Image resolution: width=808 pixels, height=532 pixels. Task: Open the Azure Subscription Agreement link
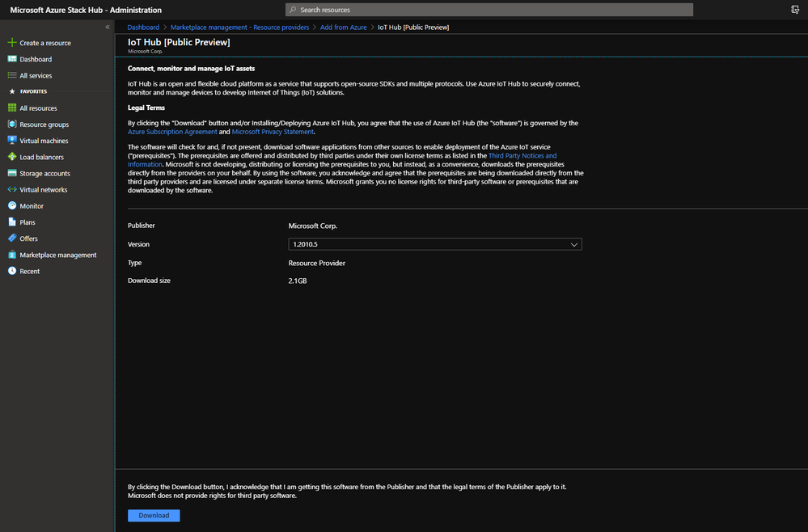pyautogui.click(x=172, y=132)
